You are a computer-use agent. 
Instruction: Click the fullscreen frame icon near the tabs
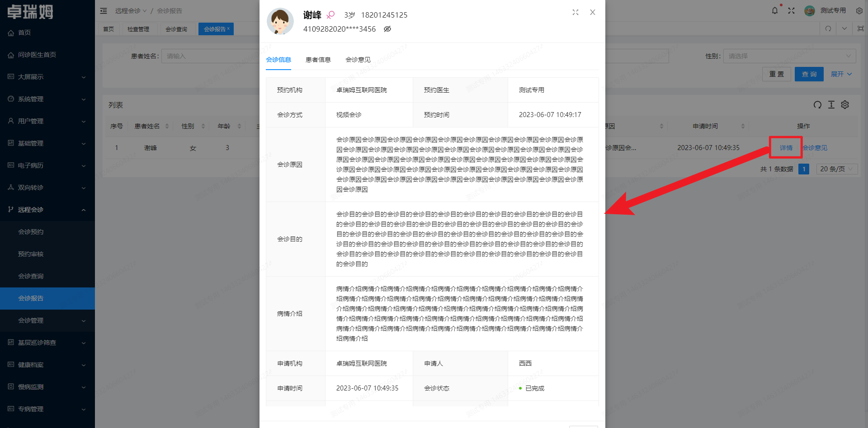(861, 28)
